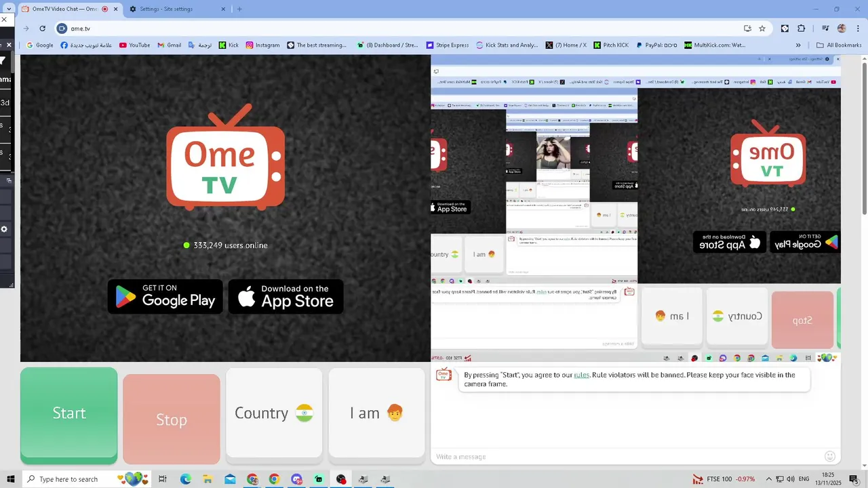Image resolution: width=868 pixels, height=488 pixels.
Task: Open the '(8) Dashboard / Stre...' bookmark
Action: (387, 45)
